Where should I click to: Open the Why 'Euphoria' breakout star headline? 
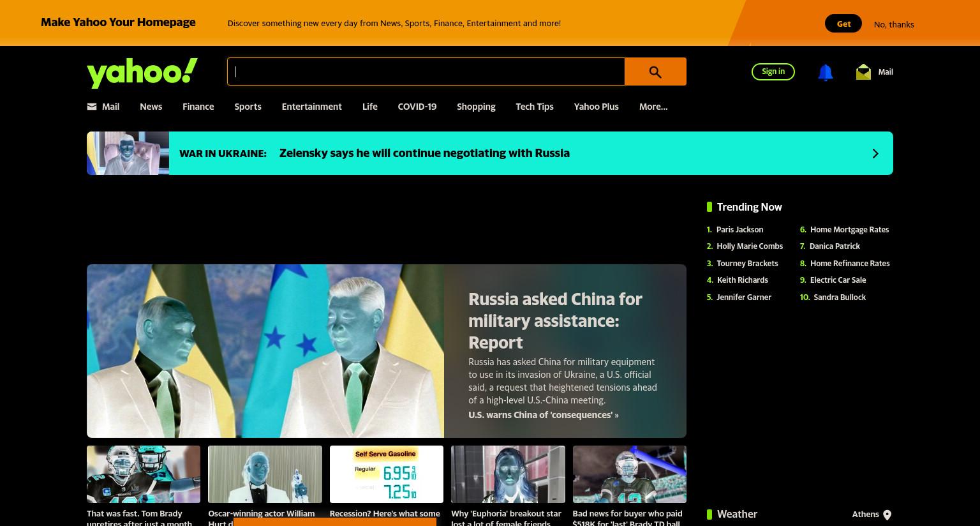pyautogui.click(x=506, y=519)
